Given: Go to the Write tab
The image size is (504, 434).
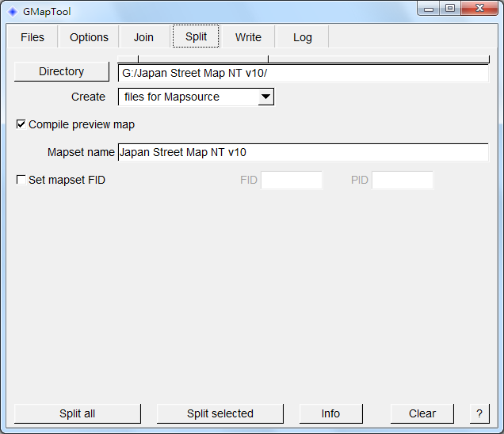Looking at the screenshot, I should click(248, 37).
